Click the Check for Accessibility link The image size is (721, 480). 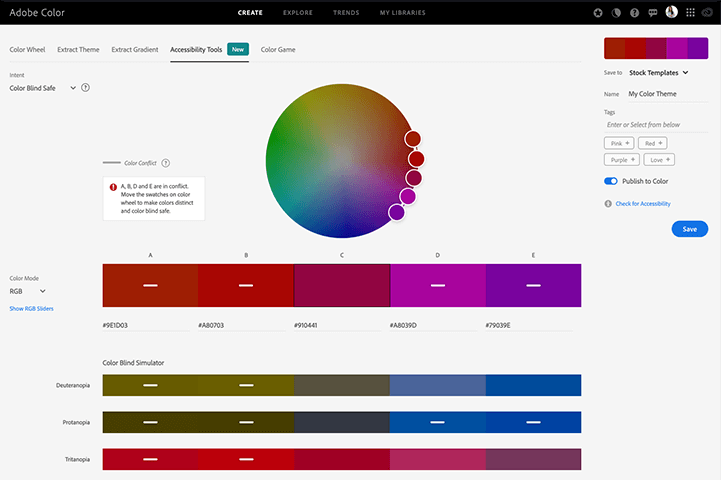643,204
